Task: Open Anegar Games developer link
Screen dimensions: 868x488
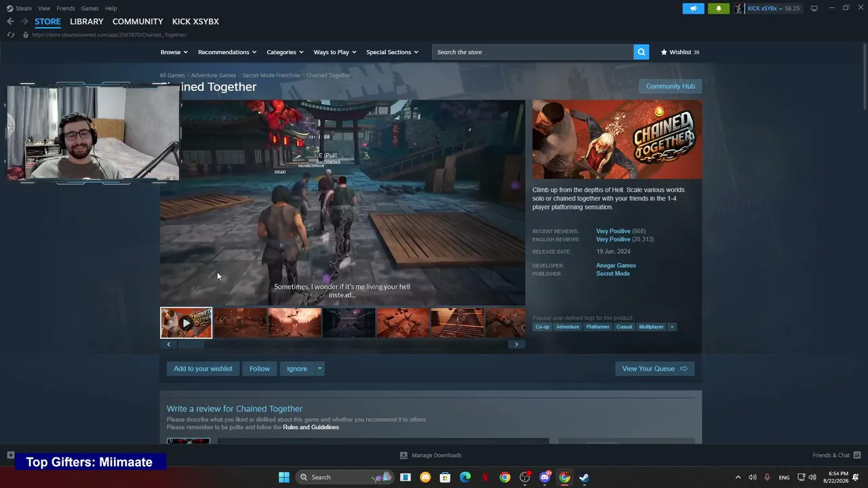Action: (616, 266)
